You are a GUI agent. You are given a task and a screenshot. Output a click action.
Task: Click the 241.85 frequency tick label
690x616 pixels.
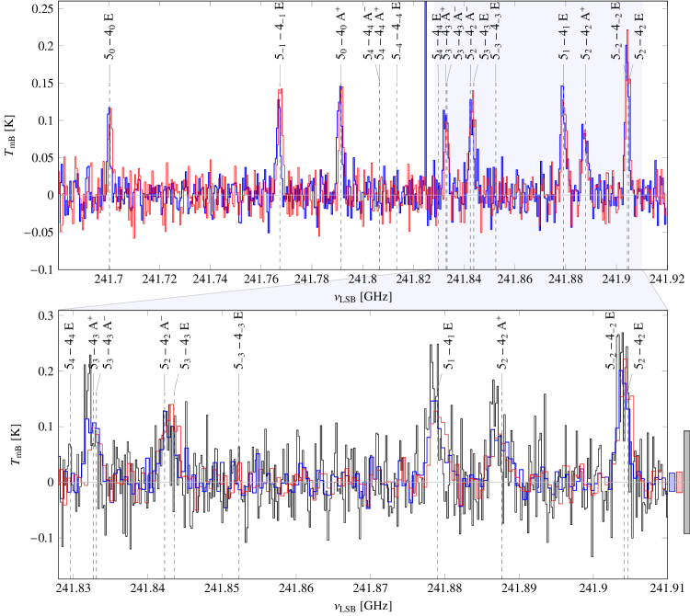pos(222,588)
